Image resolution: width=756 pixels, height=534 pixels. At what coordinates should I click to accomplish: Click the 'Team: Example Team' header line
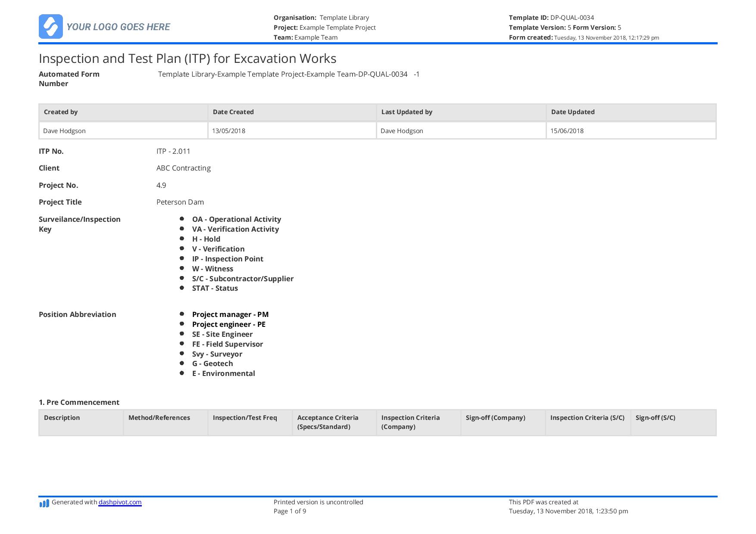(x=306, y=37)
